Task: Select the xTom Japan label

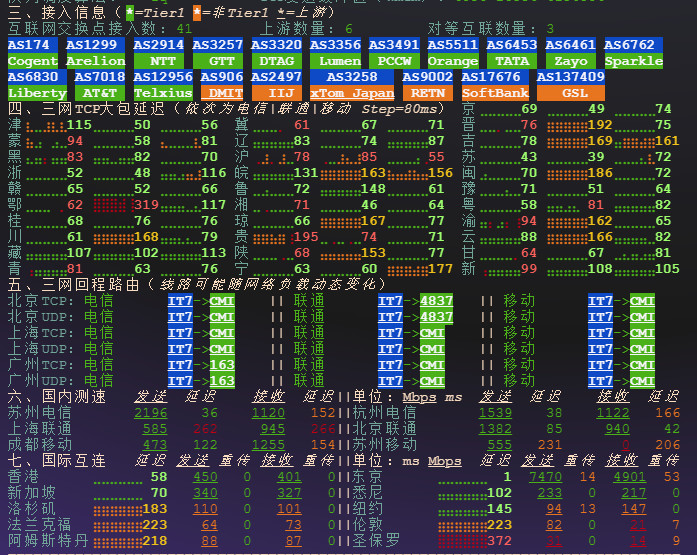Action: click(352, 93)
